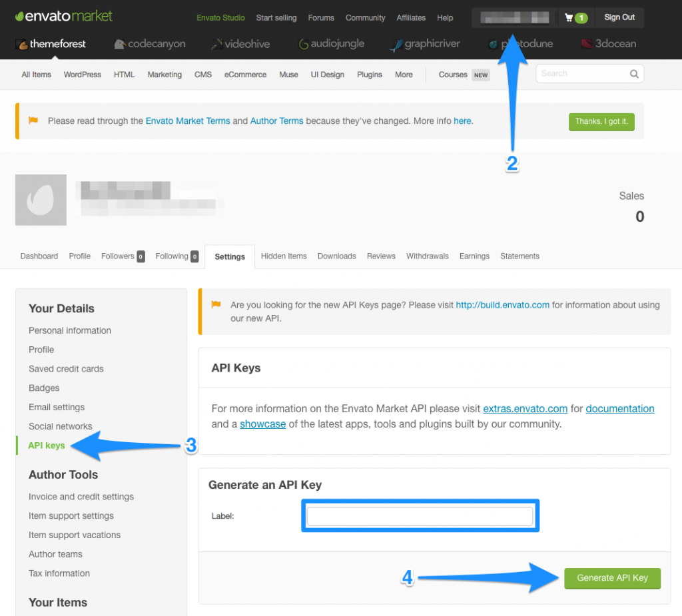This screenshot has height=616, width=682.
Task: Open the Reviews tab
Action: 381,256
